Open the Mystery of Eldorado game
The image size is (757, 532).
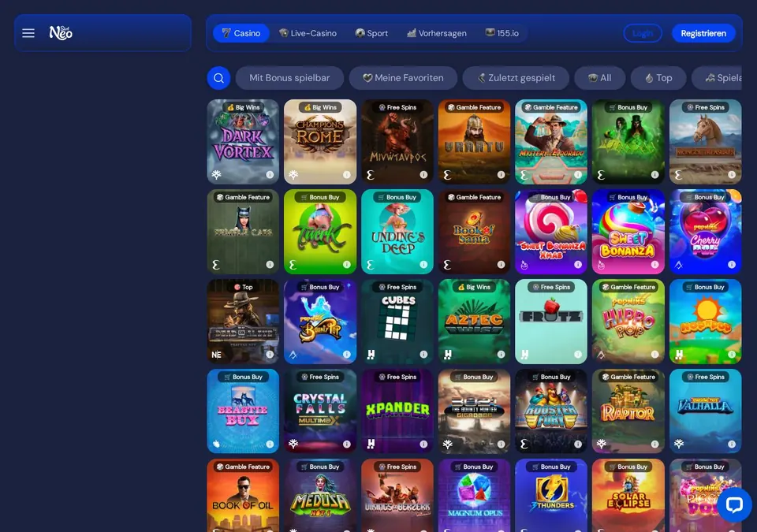551,142
